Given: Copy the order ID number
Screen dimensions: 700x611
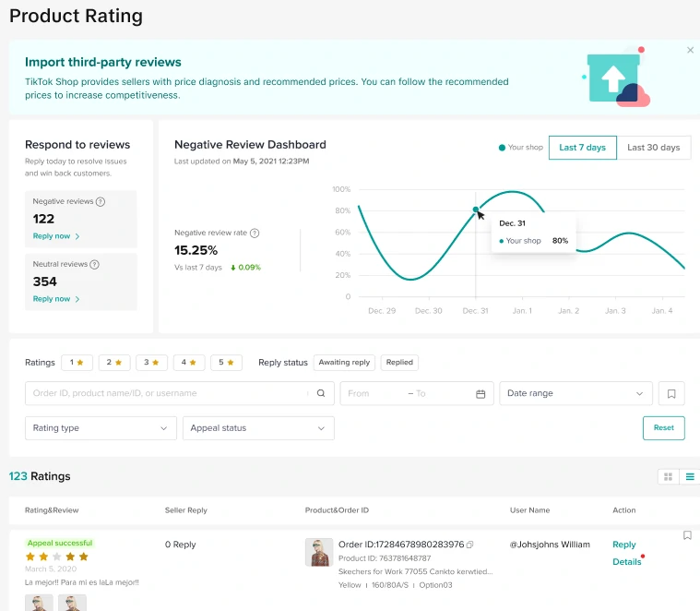Looking at the screenshot, I should (x=470, y=545).
